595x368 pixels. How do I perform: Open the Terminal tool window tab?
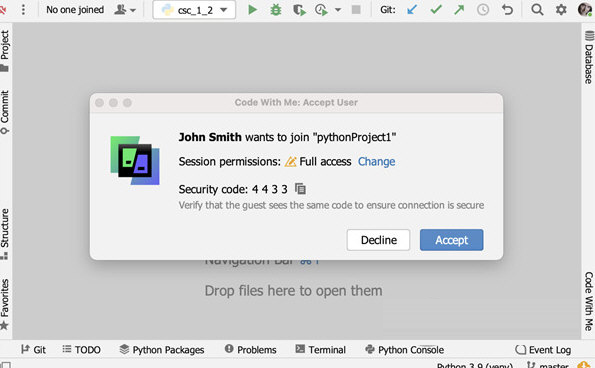tap(321, 349)
